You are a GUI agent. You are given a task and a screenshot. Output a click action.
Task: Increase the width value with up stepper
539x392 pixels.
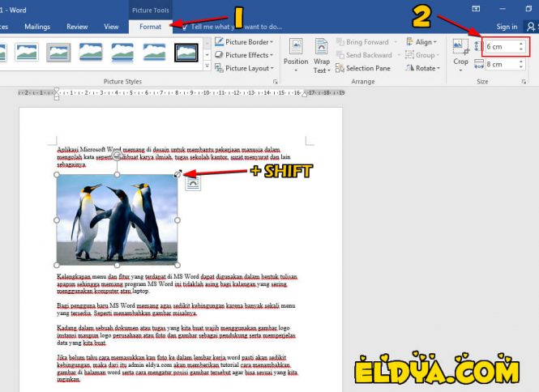pyautogui.click(x=521, y=62)
